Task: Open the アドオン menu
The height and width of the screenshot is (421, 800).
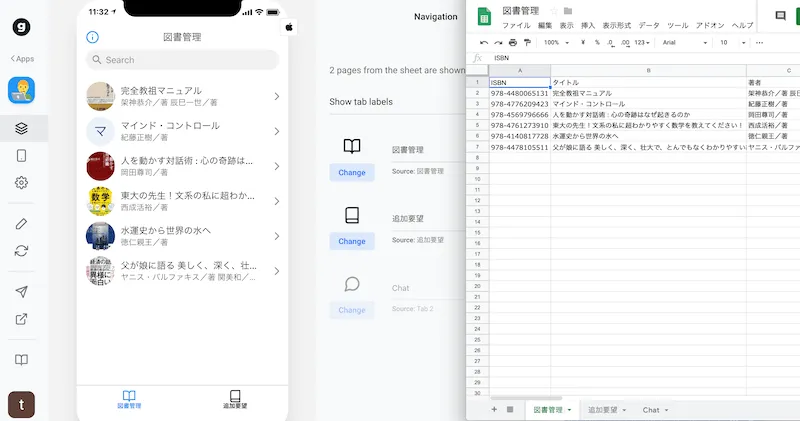Action: 710,26
